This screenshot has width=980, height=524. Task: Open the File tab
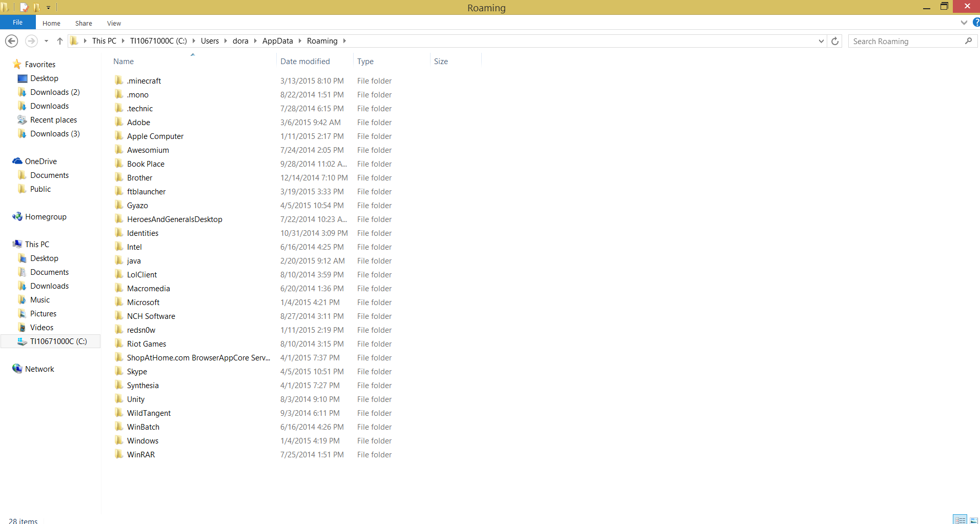pyautogui.click(x=18, y=23)
